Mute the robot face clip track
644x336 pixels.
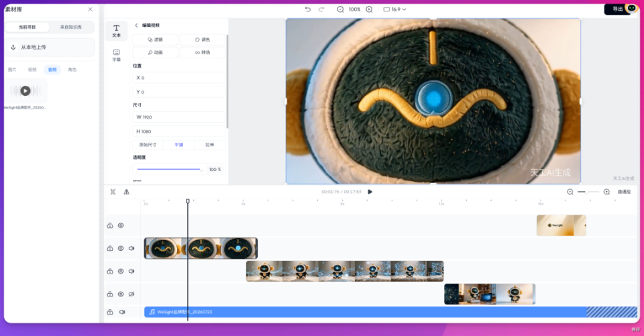[x=131, y=249]
